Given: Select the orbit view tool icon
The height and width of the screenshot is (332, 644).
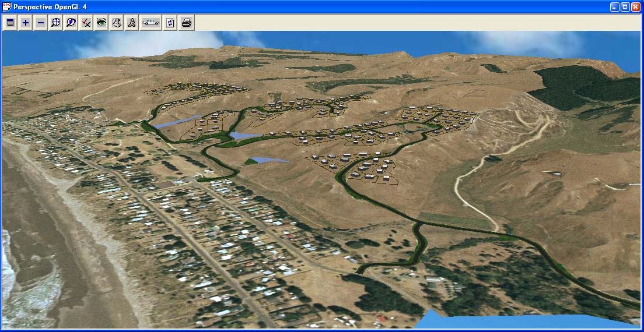Looking at the screenshot, I should click(x=117, y=23).
